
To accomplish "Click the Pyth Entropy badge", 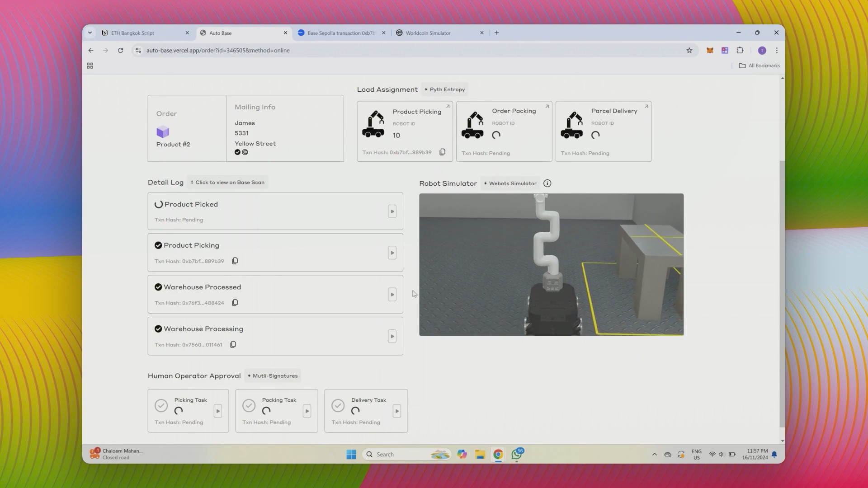I will pyautogui.click(x=444, y=89).
